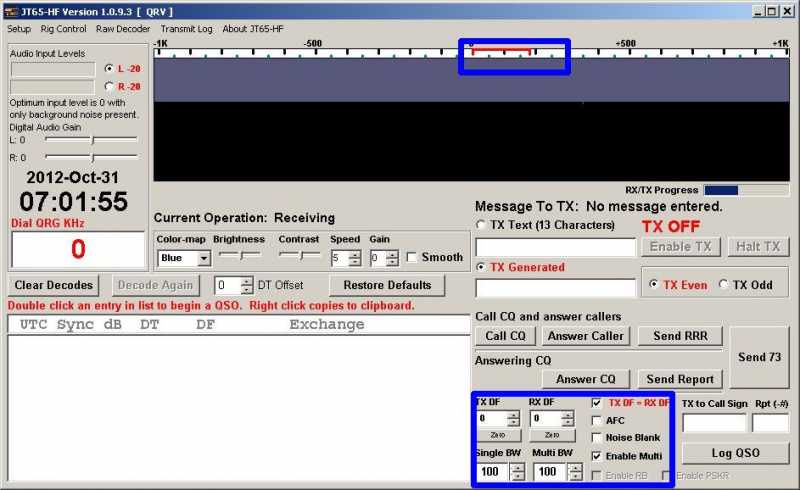The height and width of the screenshot is (490, 800).
Task: Click the Clear Decodes button
Action: click(54, 285)
